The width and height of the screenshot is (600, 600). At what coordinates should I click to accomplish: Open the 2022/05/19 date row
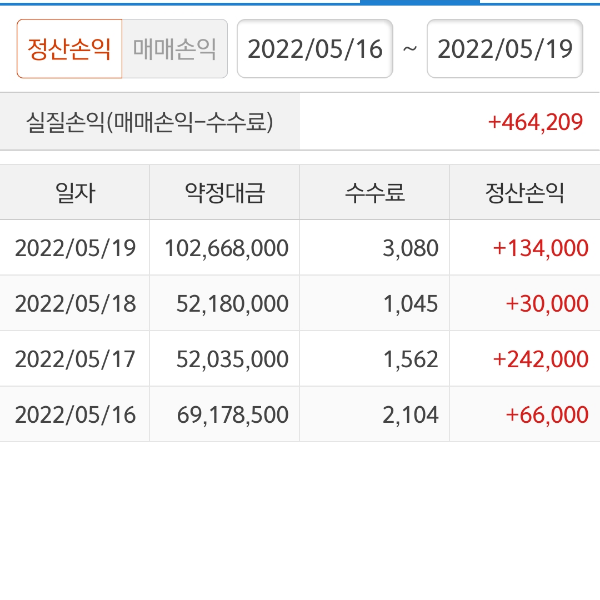pyautogui.click(x=75, y=248)
